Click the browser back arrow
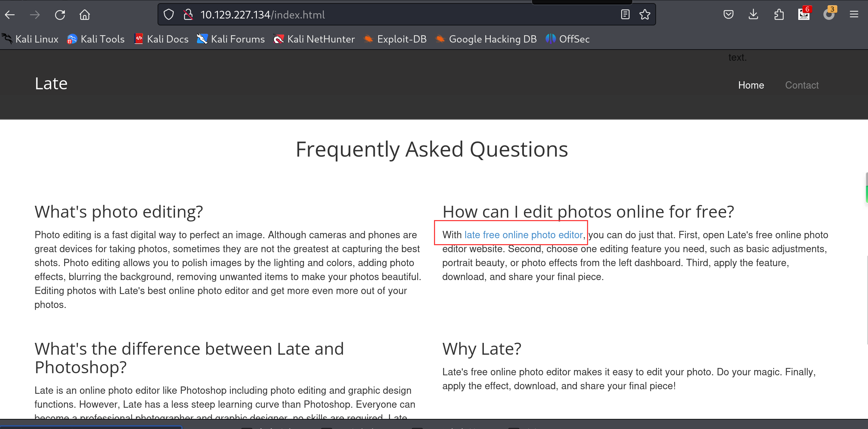Screen dimensions: 868x429 (10, 15)
